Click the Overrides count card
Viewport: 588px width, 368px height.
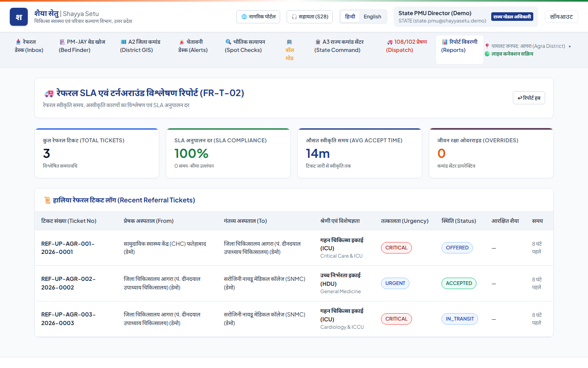tap(491, 153)
